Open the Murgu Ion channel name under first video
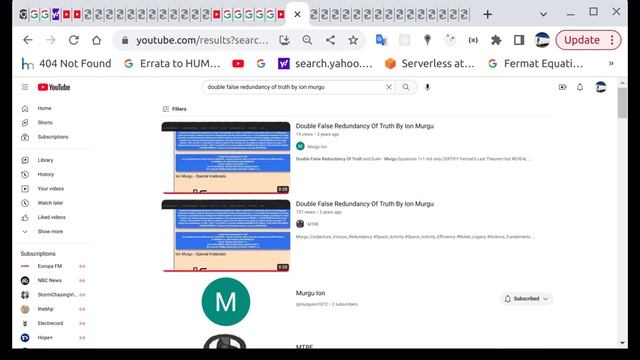The width and height of the screenshot is (640, 360). click(x=317, y=147)
